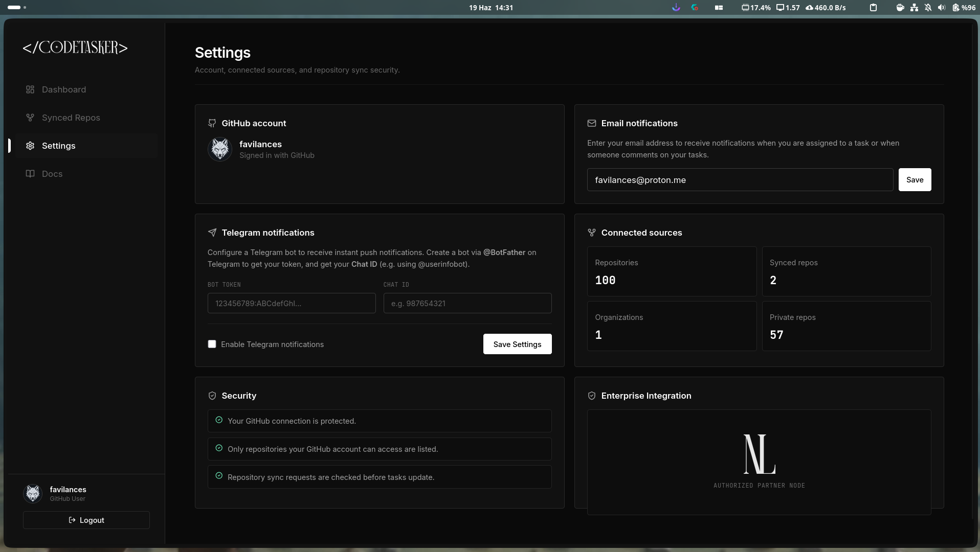Screen dimensions: 980x552
Task: Click the Private repos 57 card
Action: coord(847,326)
